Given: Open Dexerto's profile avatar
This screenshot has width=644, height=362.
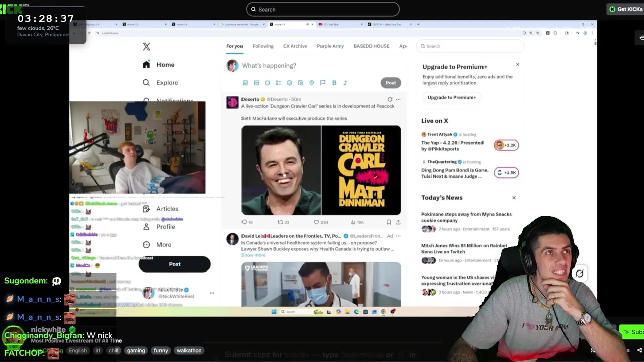Looking at the screenshot, I should click(232, 102).
